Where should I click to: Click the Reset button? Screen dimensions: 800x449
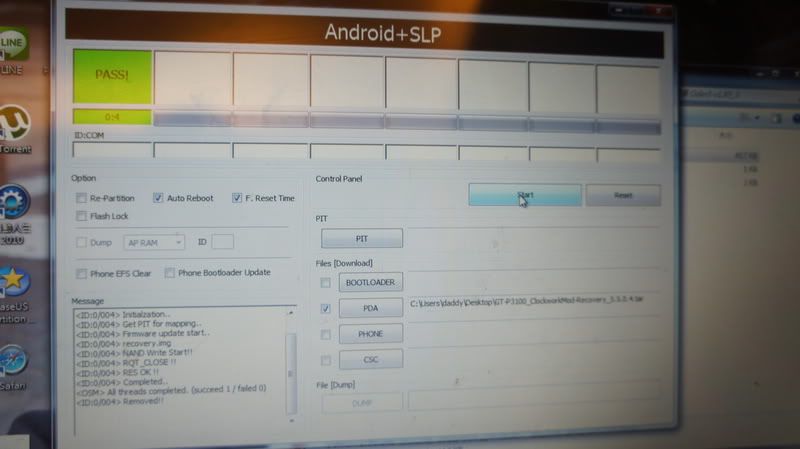[x=623, y=195]
